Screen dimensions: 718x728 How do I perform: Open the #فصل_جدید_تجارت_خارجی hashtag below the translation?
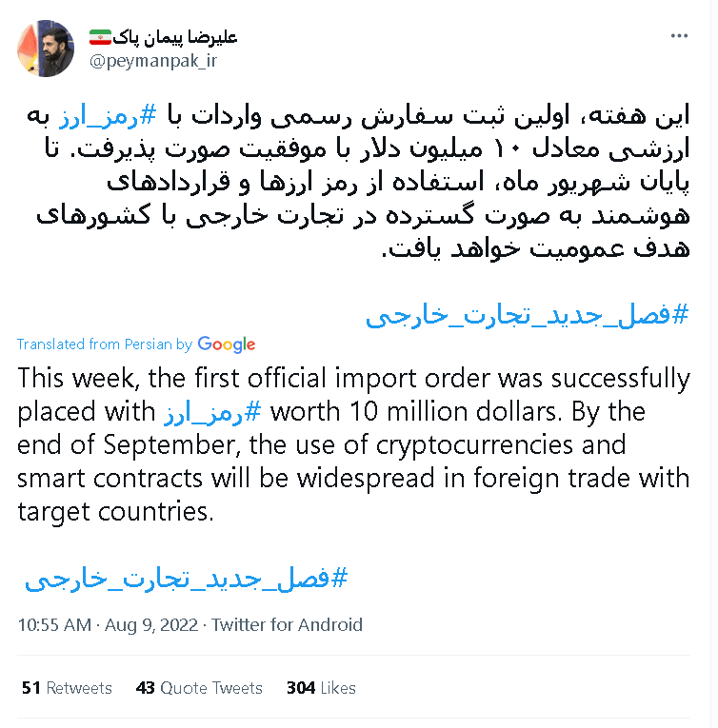[x=186, y=579]
